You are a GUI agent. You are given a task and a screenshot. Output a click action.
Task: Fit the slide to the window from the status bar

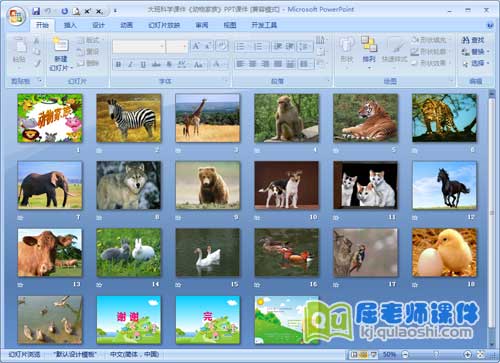(481, 355)
